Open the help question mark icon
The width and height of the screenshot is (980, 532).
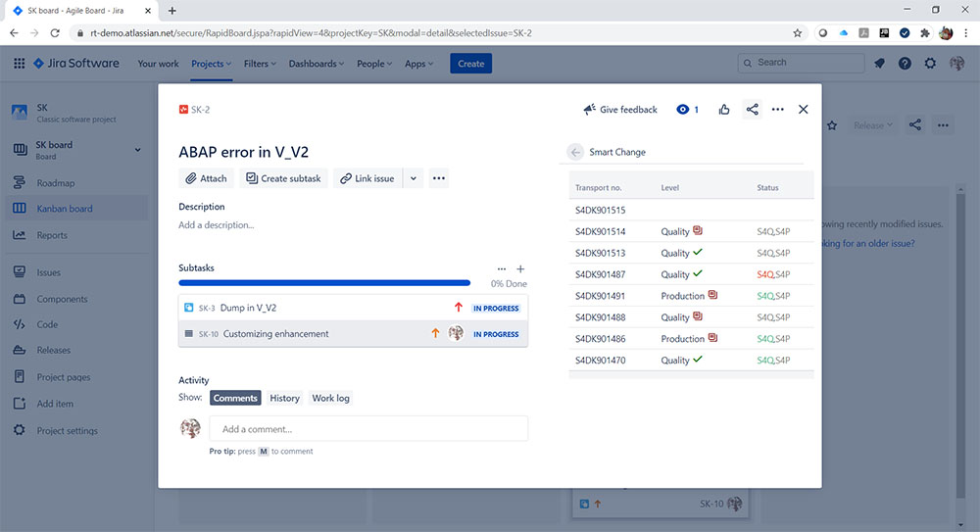tap(905, 63)
